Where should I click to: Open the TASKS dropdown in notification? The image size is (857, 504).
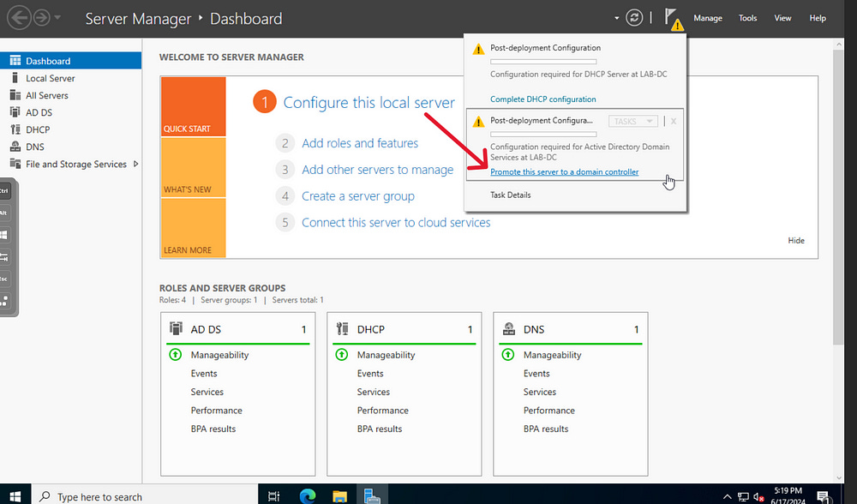click(x=633, y=122)
